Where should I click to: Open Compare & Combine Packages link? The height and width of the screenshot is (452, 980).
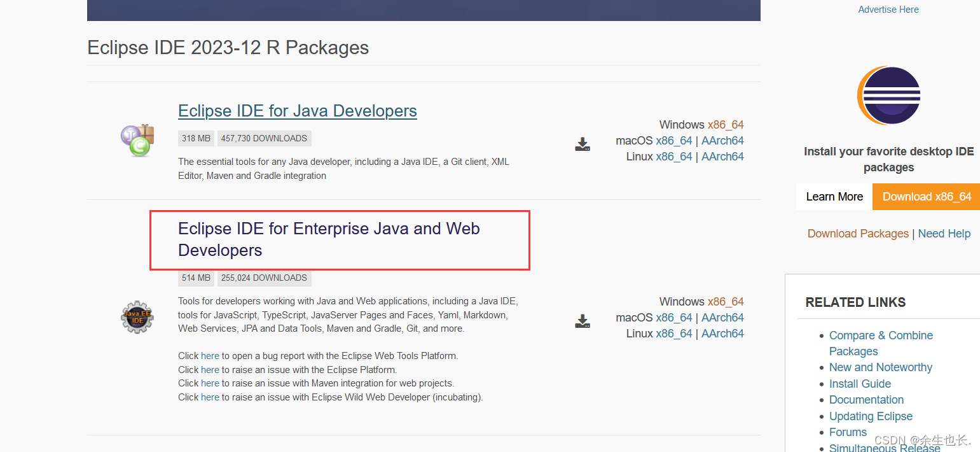[881, 343]
